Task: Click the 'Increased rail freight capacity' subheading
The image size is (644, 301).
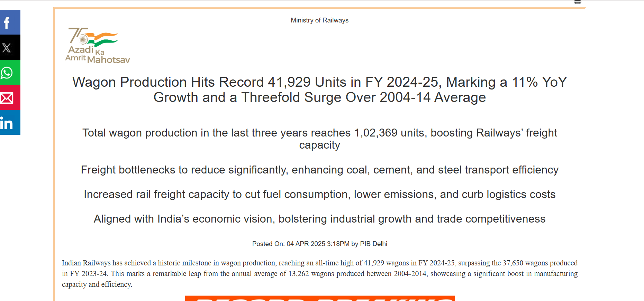Action: click(x=319, y=194)
